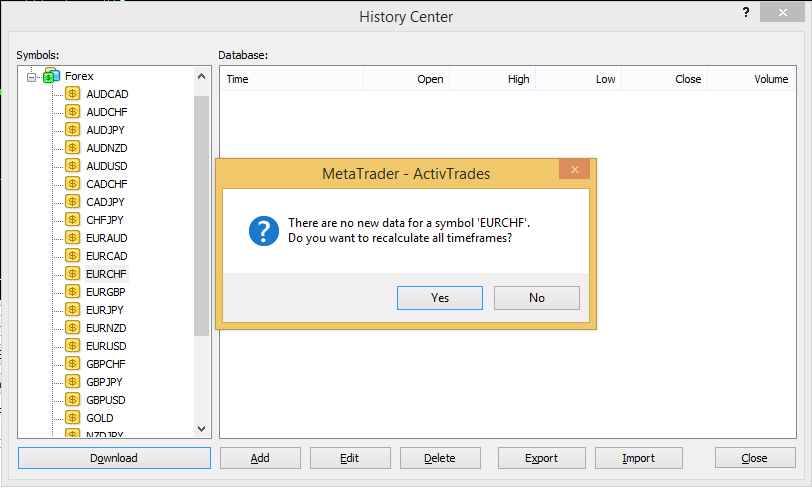Click the AUDCAD symbol icon
Image resolution: width=812 pixels, height=489 pixels.
click(72, 94)
